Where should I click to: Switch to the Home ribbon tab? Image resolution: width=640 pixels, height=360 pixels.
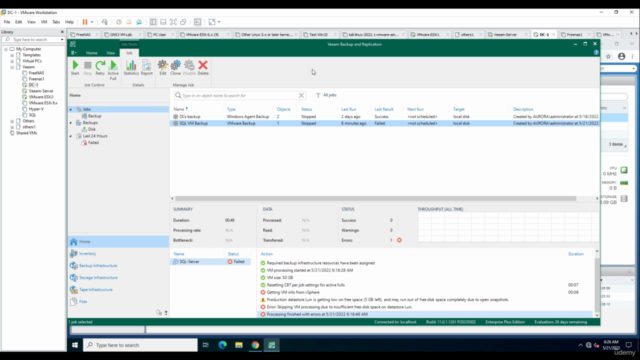(91, 53)
